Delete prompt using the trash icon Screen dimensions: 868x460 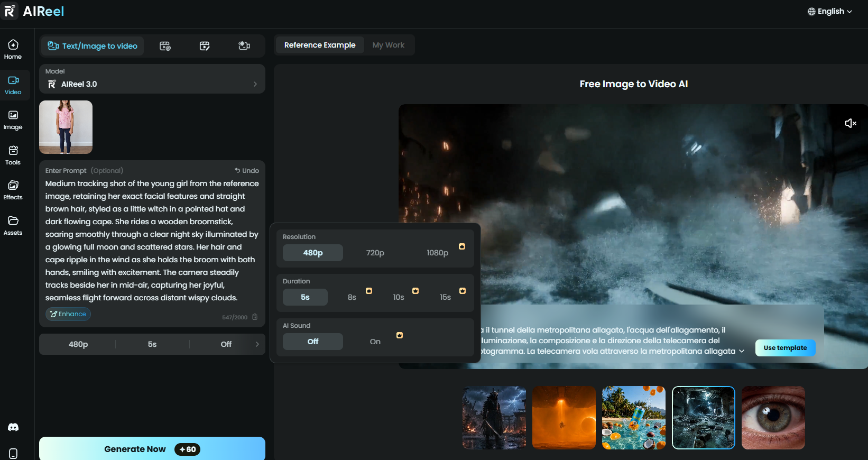click(x=255, y=317)
